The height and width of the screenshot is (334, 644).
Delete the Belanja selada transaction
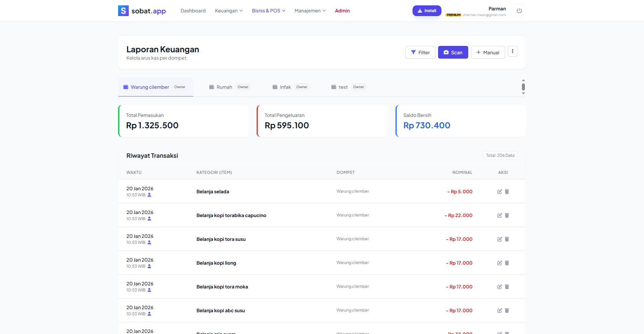[x=507, y=192]
